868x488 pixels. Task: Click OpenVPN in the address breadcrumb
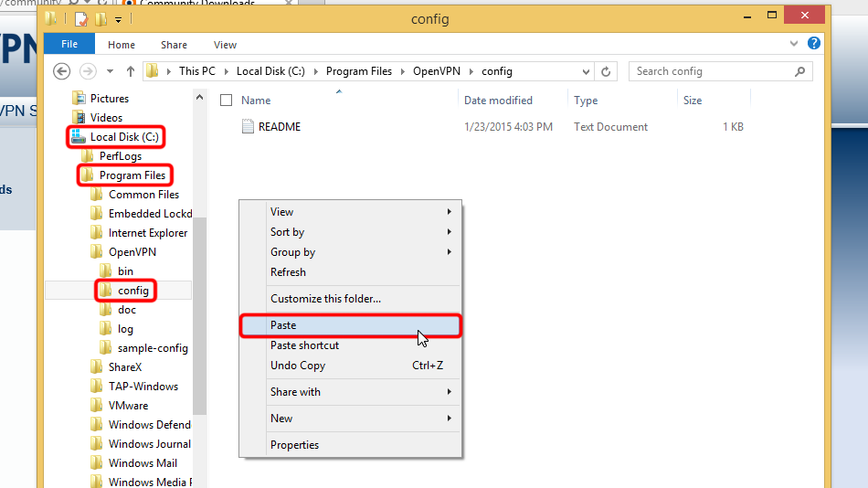coord(437,71)
